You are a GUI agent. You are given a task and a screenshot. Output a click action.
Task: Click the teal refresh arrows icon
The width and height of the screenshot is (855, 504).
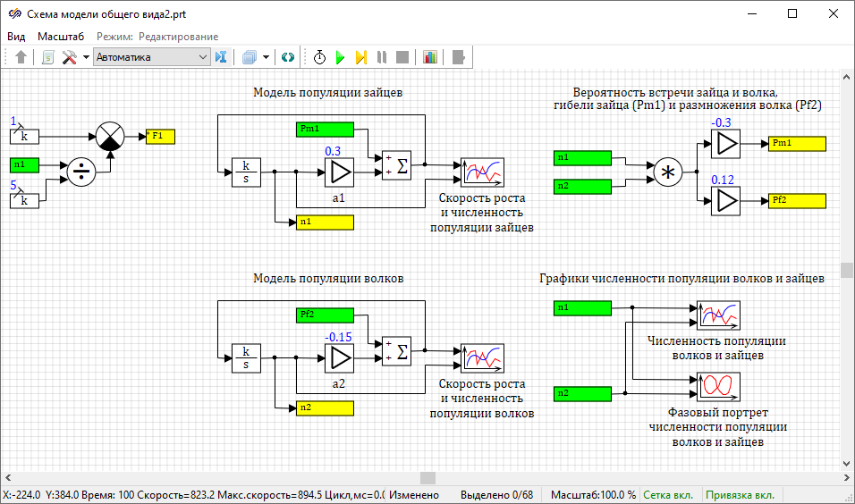[287, 57]
